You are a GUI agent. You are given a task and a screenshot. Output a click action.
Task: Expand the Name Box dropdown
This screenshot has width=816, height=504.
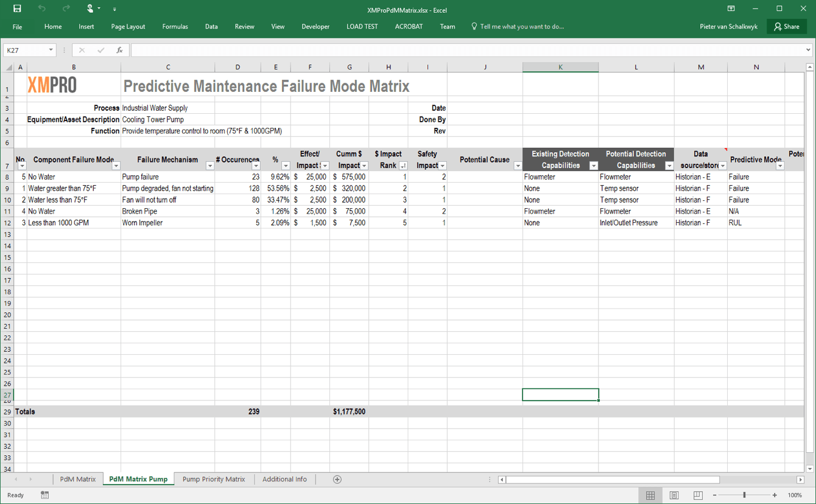pyautogui.click(x=51, y=50)
